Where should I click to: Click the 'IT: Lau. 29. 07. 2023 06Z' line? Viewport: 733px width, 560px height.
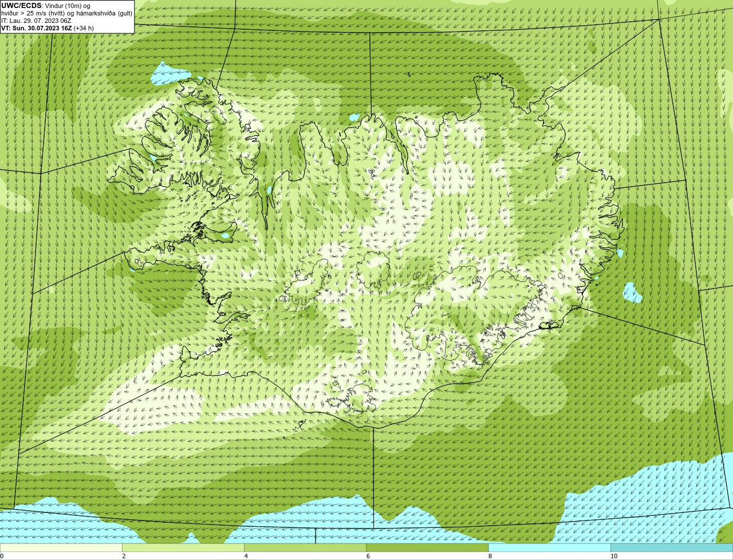point(36,21)
